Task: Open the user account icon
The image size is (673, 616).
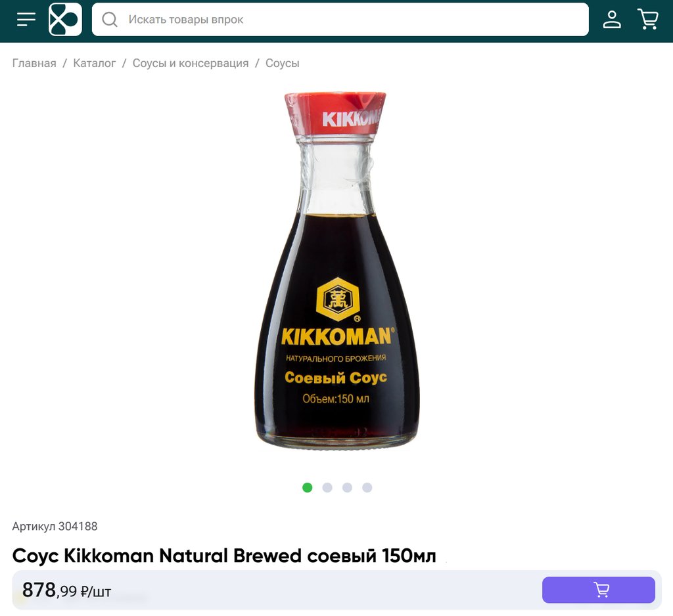Action: (x=612, y=19)
